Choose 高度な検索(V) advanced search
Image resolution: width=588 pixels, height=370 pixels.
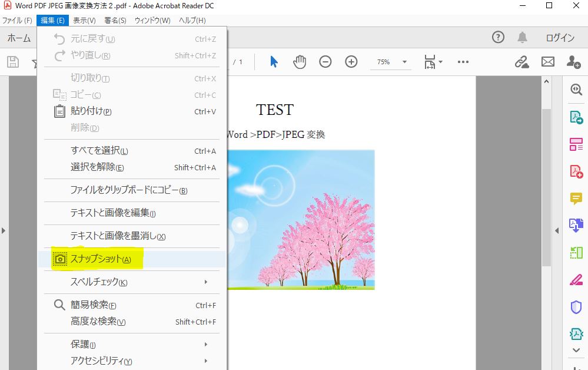132,322
